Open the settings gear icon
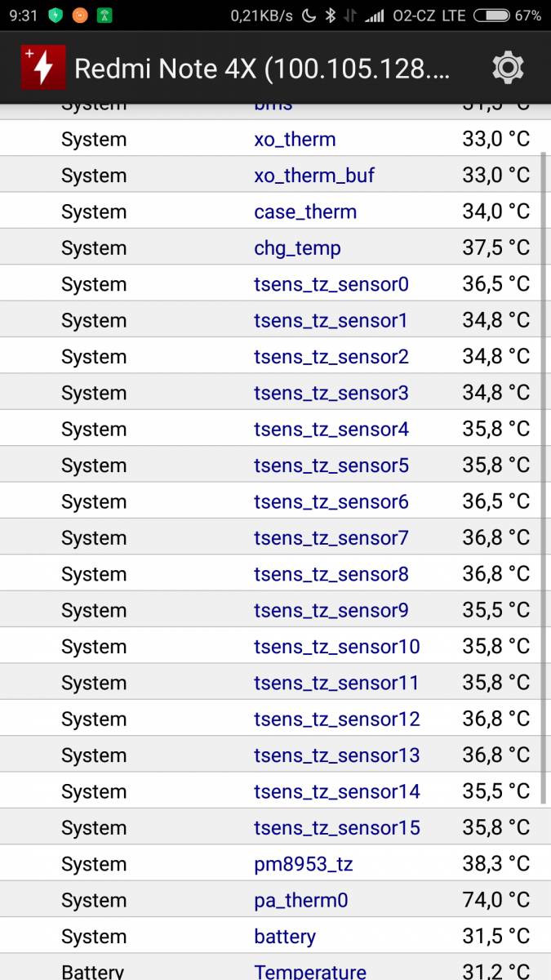This screenshot has height=980, width=551. tap(508, 68)
